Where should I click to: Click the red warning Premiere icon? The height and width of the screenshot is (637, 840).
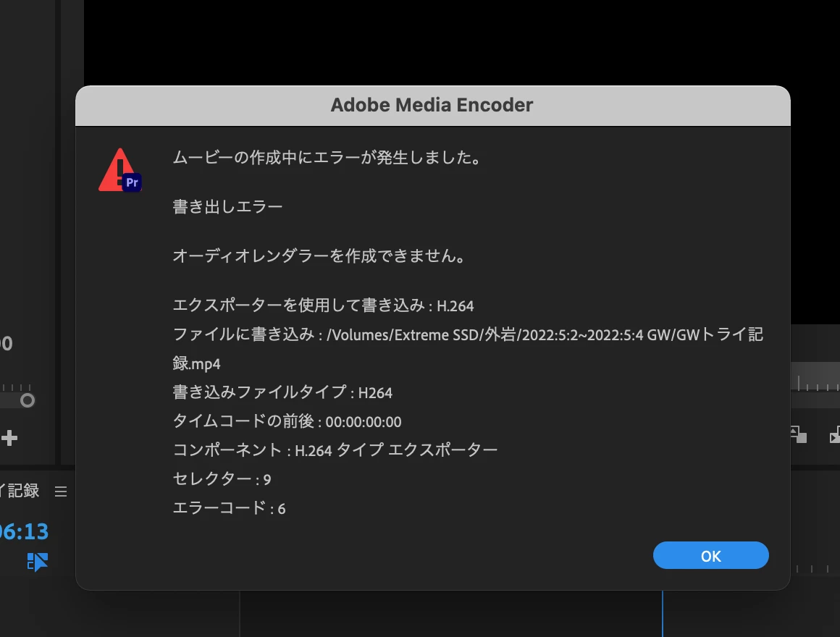(x=120, y=169)
